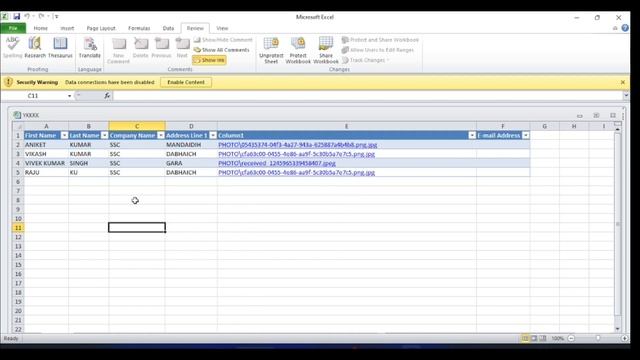The height and width of the screenshot is (360, 640).
Task: Click the Zoom In plus button
Action: 624,338
